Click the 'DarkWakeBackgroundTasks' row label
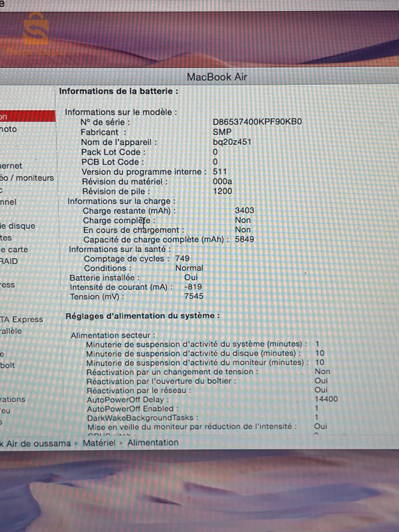 (143, 418)
